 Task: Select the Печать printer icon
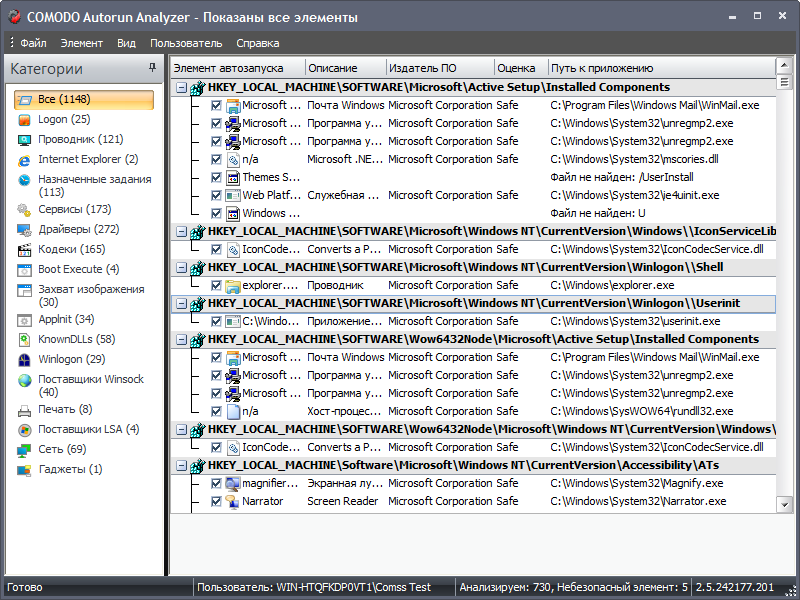(24, 410)
